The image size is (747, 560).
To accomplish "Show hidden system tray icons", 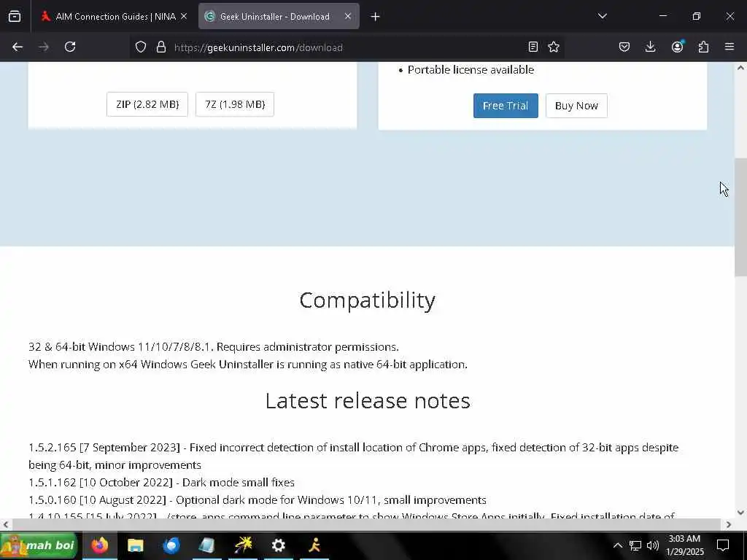I will (617, 545).
